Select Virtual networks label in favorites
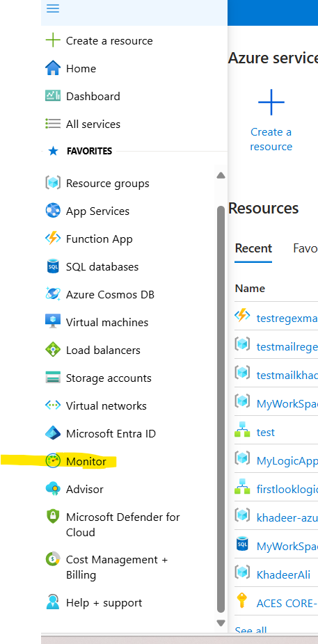Image resolution: width=318 pixels, height=644 pixels. 106,405
